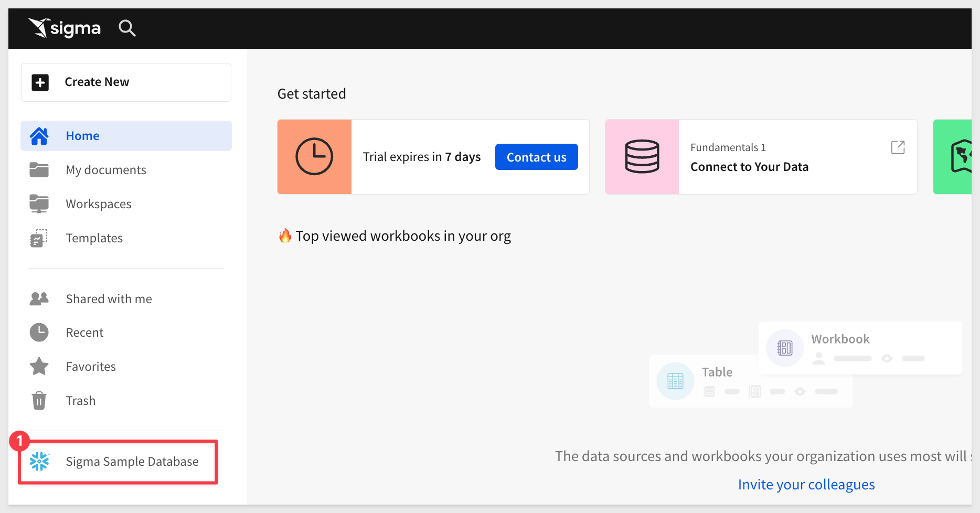The width and height of the screenshot is (980, 513).
Task: Click the Sigma logo in header
Action: pyautogui.click(x=64, y=28)
